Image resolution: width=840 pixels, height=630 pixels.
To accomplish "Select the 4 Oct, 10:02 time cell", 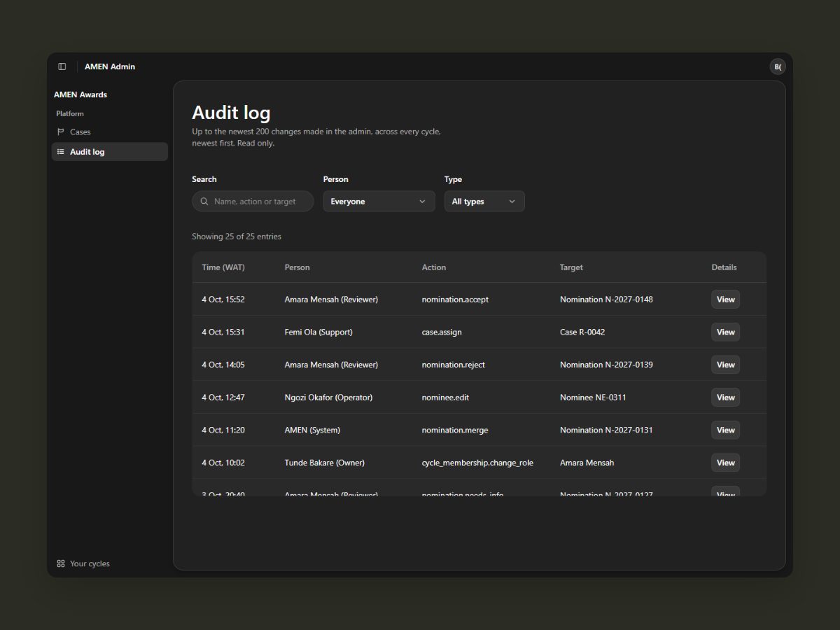I will click(x=223, y=463).
